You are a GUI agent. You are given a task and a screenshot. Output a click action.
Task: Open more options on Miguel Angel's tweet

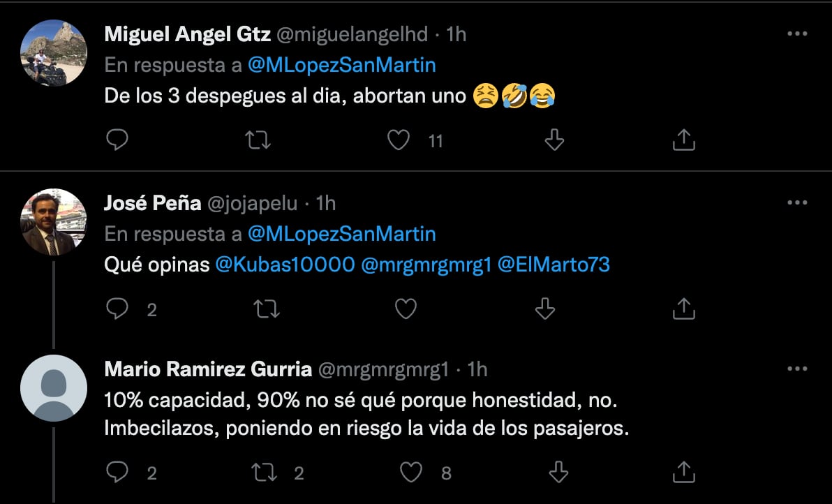(x=797, y=34)
